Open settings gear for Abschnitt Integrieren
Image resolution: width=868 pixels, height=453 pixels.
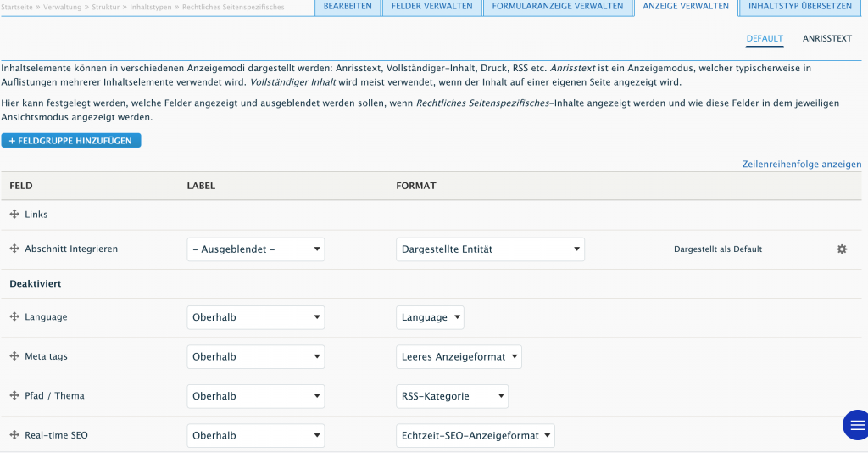pyautogui.click(x=841, y=249)
